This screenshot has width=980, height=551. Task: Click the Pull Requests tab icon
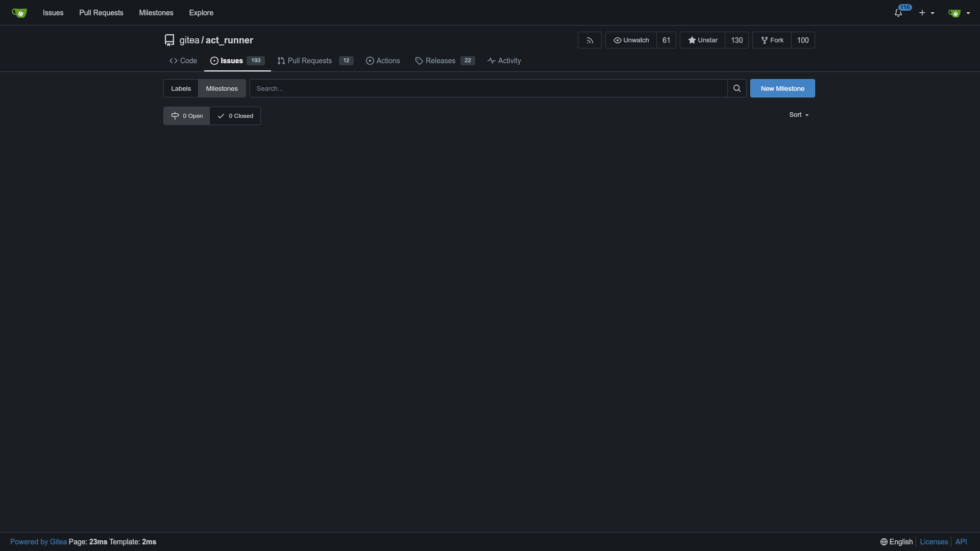coord(281,61)
